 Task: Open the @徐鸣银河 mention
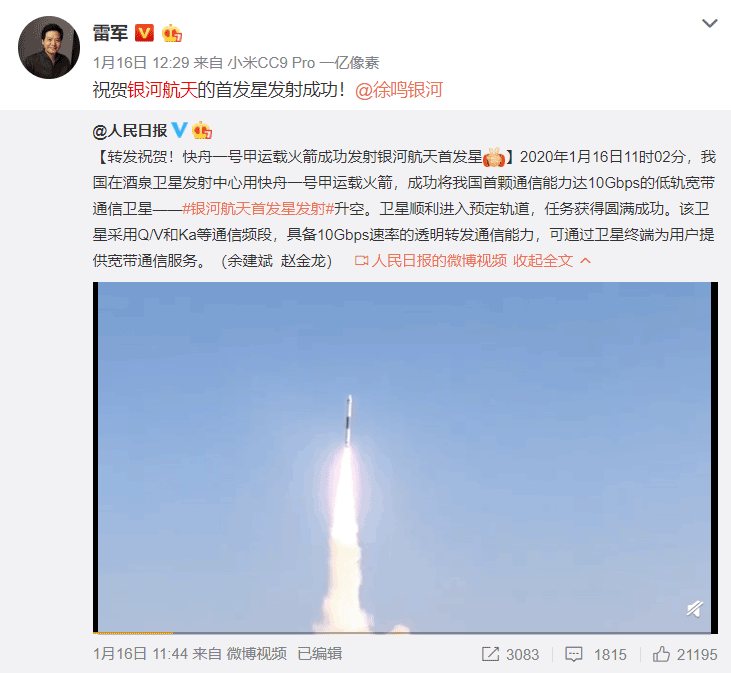pos(399,90)
